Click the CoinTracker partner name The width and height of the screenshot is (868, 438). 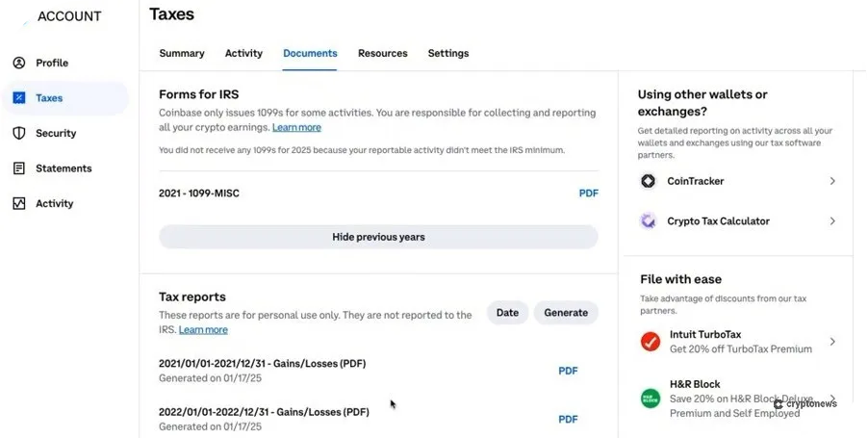point(696,181)
